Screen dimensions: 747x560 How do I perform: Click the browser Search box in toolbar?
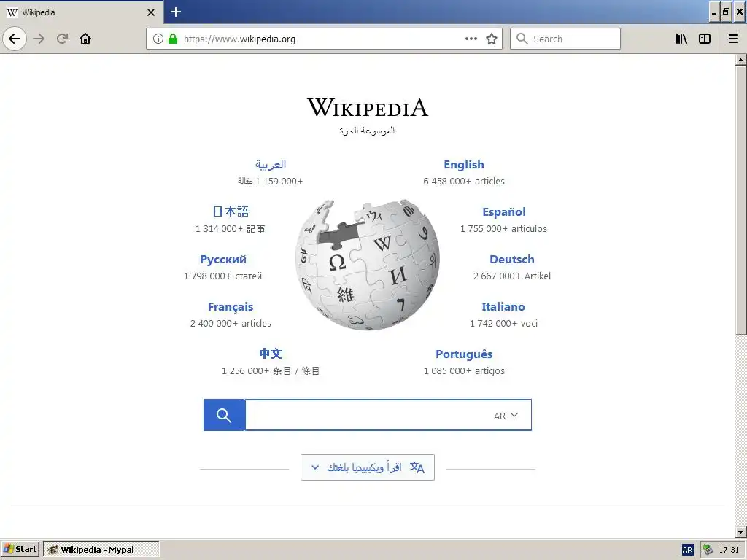pyautogui.click(x=565, y=39)
